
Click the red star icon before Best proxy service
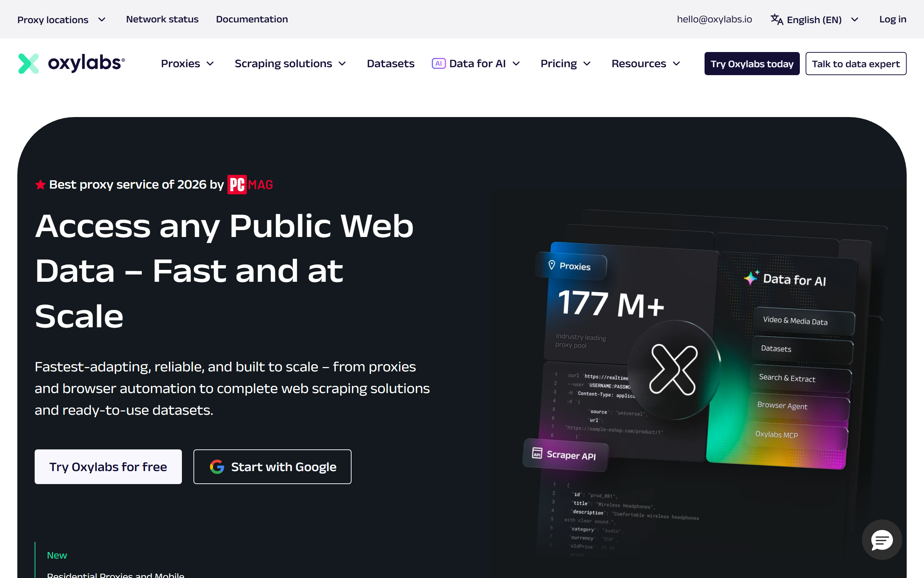tap(40, 185)
